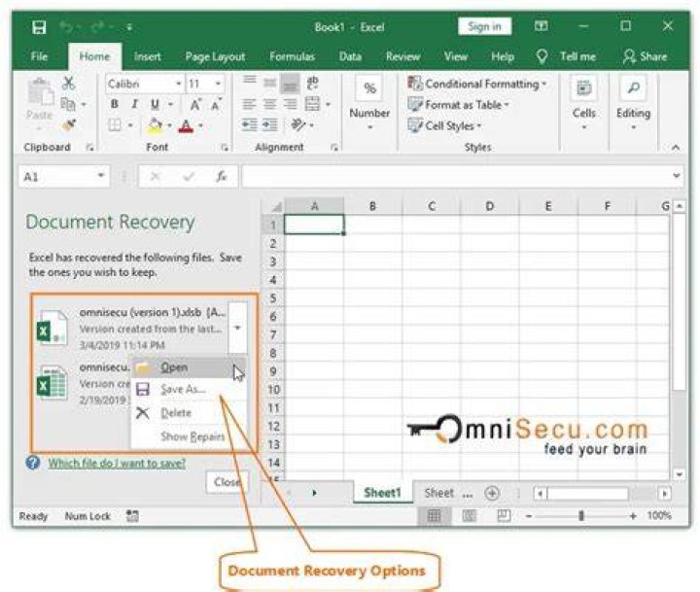
Task: Choose Save As in the recovery menu
Action: pos(189,389)
